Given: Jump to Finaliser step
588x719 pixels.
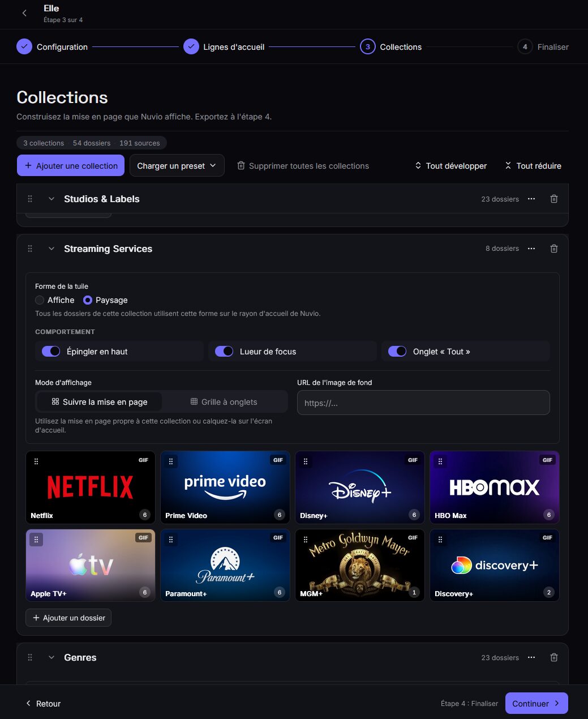Looking at the screenshot, I should coord(543,47).
